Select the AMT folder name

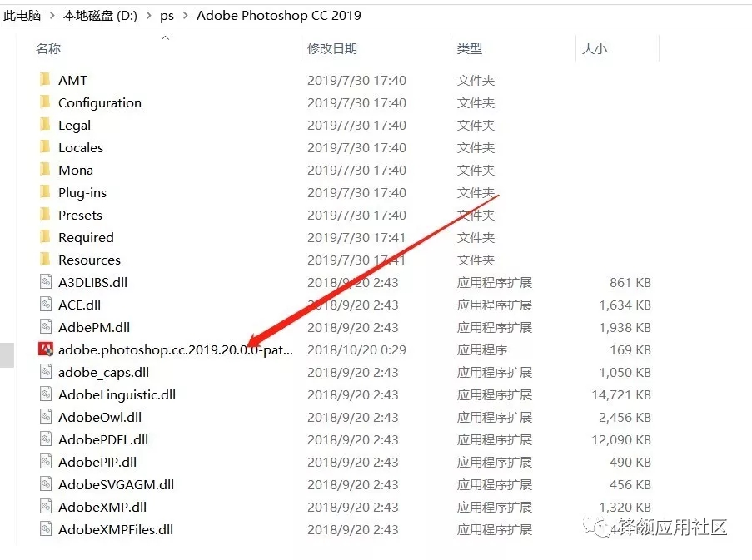point(72,80)
